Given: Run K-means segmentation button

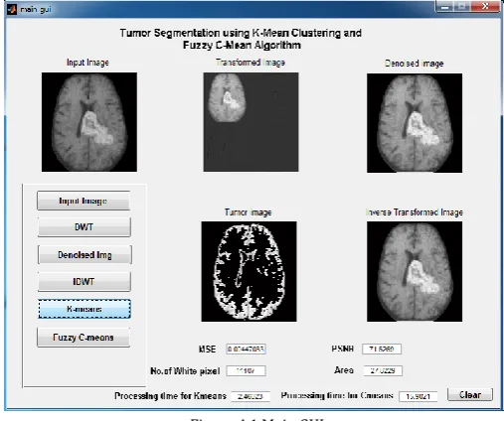Looking at the screenshot, I should (x=84, y=309).
